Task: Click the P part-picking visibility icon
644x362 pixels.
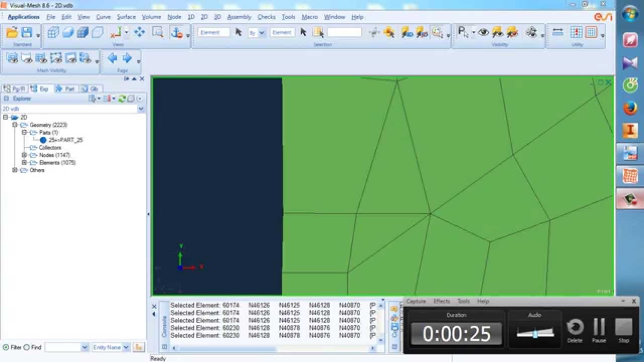Action: 463,32
